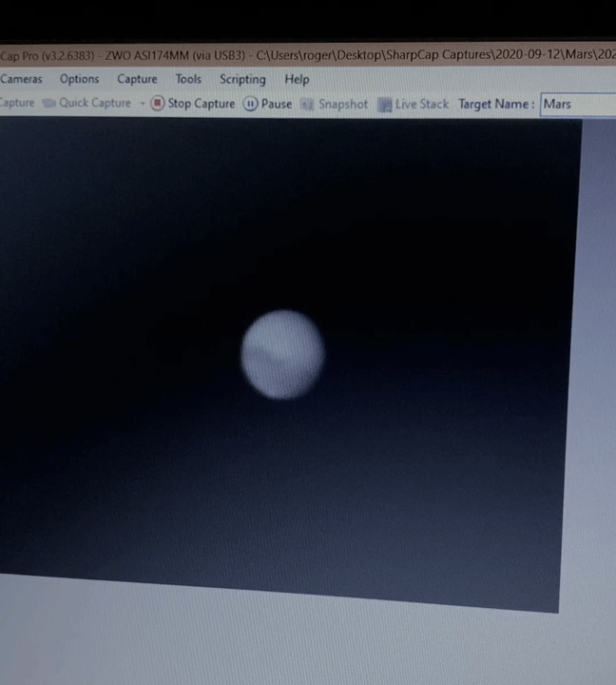Open the Help menu

tap(297, 80)
